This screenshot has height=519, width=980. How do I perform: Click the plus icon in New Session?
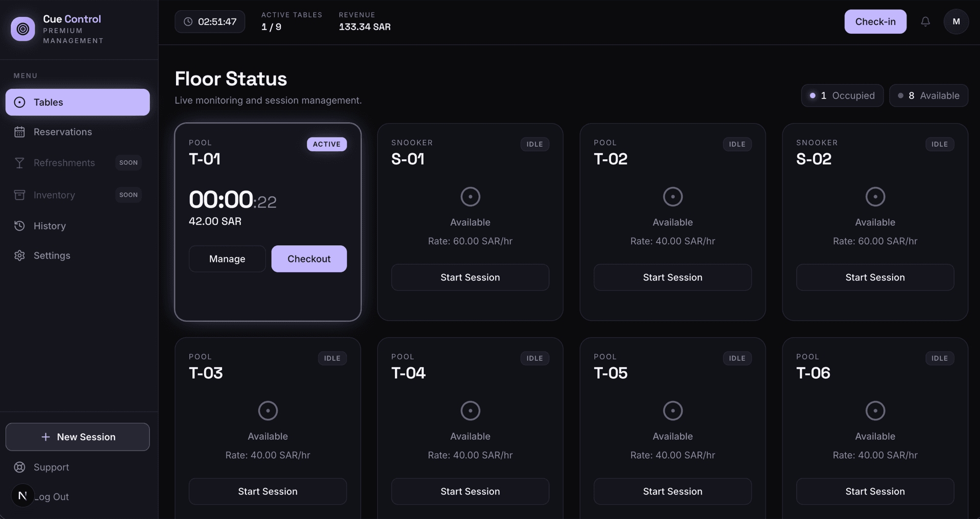point(45,437)
